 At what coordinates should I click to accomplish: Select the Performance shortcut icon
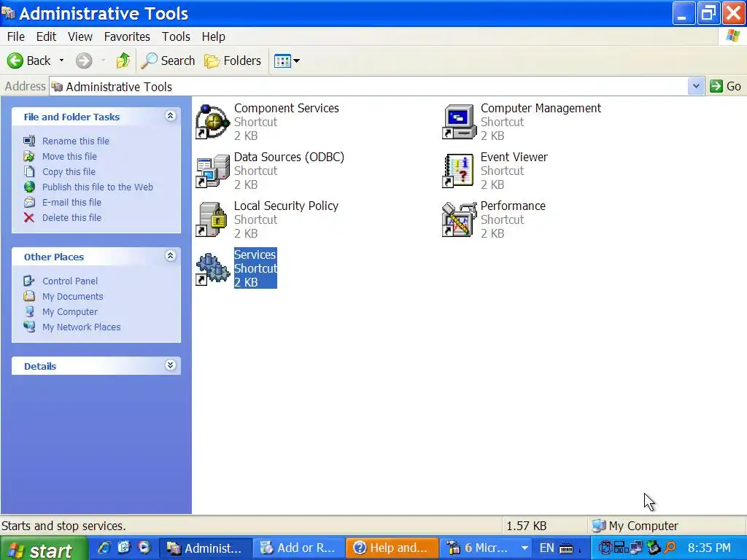click(460, 219)
